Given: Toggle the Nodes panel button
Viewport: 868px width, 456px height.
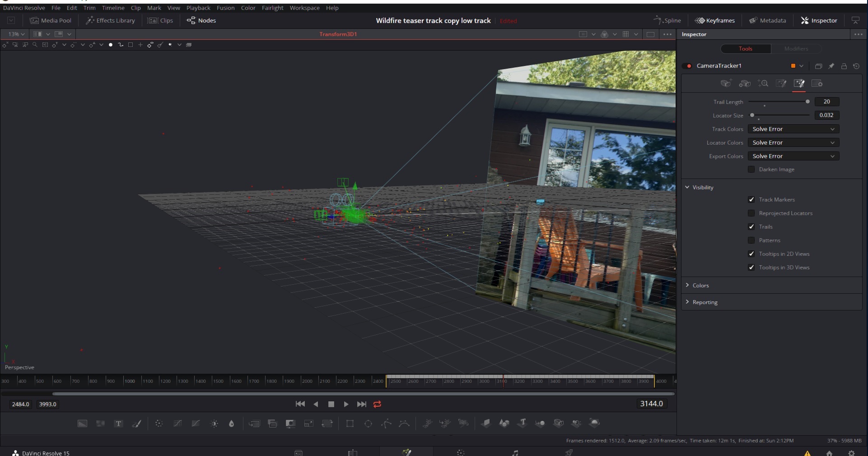Looking at the screenshot, I should click(x=201, y=20).
